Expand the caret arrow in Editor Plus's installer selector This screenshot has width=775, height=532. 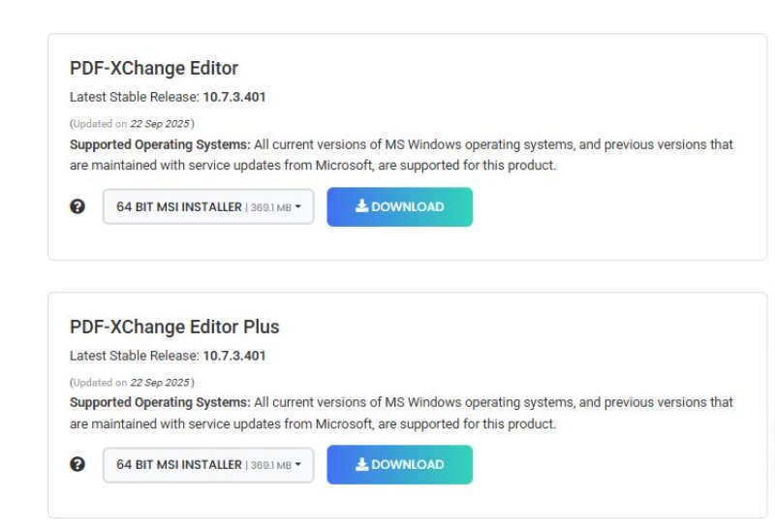click(x=297, y=464)
